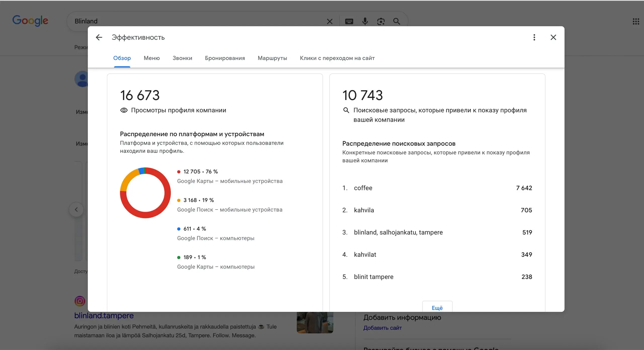Viewport: 644px width, 350px height.
Task: Open the three-dot options menu in the dialog
Action: pyautogui.click(x=534, y=37)
